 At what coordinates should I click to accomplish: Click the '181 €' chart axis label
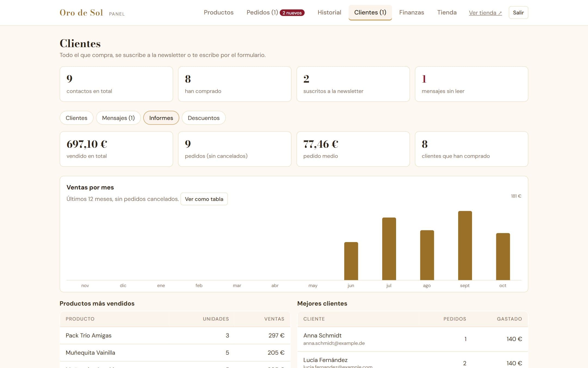tap(516, 196)
